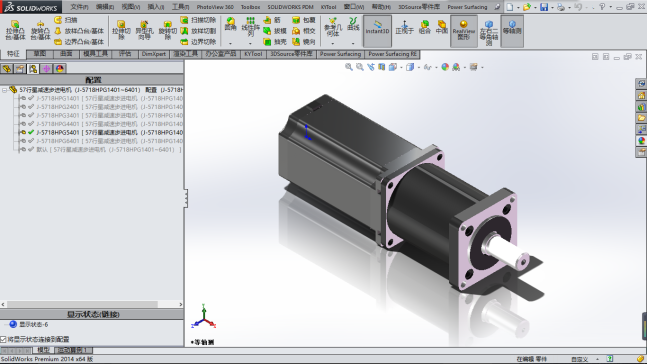Uncheck 将显示状态连接到配置 checkbox
The width and height of the screenshot is (647, 364).
pos(3,339)
